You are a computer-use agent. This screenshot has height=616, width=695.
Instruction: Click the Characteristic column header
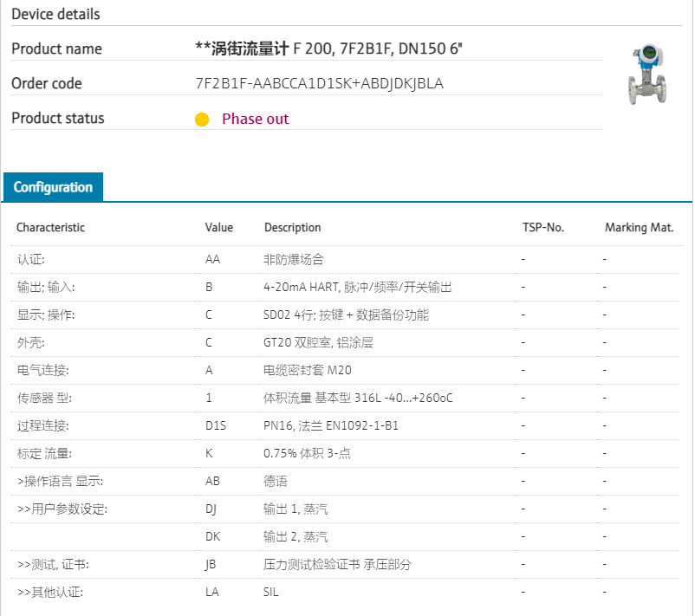[x=50, y=228]
